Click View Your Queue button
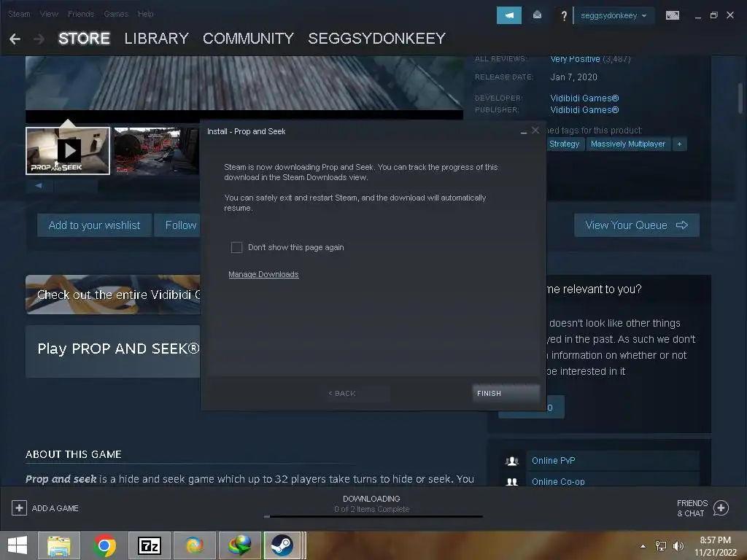Image resolution: width=747 pixels, height=560 pixels. click(636, 225)
